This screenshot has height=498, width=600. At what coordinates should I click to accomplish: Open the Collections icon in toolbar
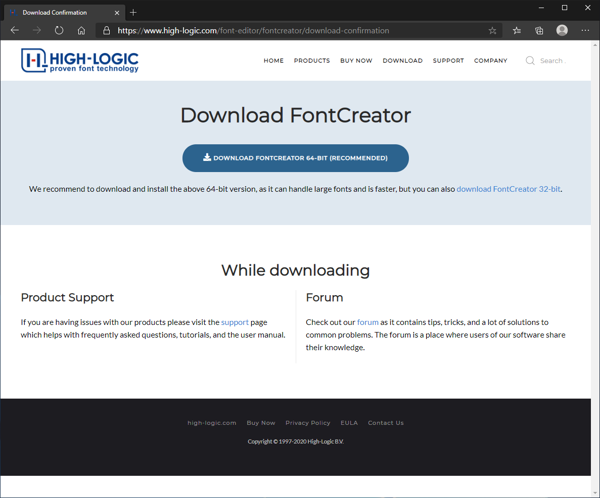click(539, 31)
